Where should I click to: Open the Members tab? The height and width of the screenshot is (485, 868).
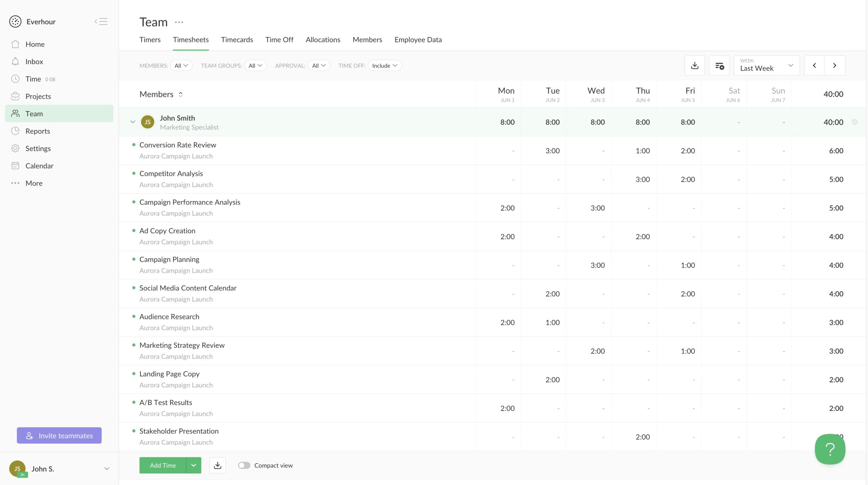click(x=367, y=40)
